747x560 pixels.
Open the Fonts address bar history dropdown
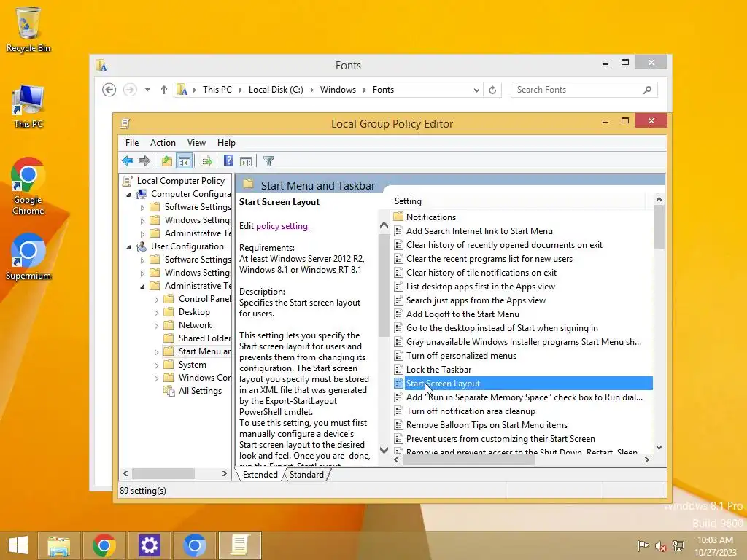476,90
